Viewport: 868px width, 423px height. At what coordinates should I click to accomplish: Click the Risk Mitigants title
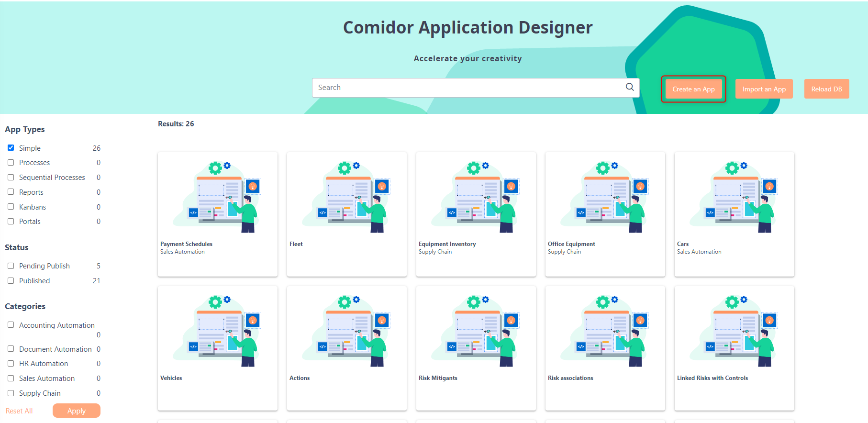(x=438, y=378)
